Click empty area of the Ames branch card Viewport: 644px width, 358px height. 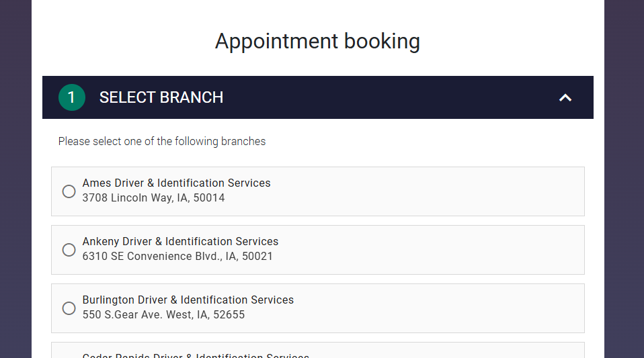[427, 191]
